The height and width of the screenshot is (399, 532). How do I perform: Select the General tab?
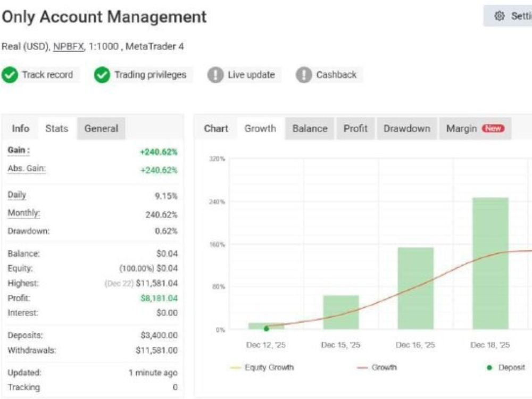pos(101,129)
